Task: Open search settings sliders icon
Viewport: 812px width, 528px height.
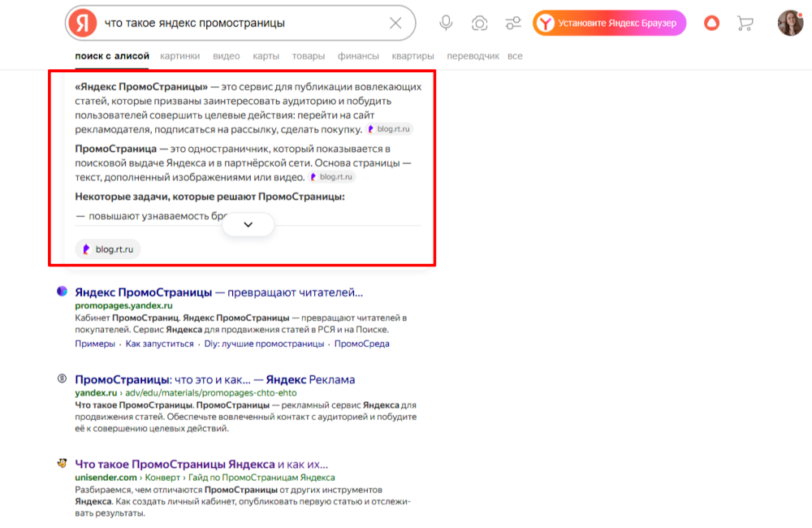Action: coord(513,23)
